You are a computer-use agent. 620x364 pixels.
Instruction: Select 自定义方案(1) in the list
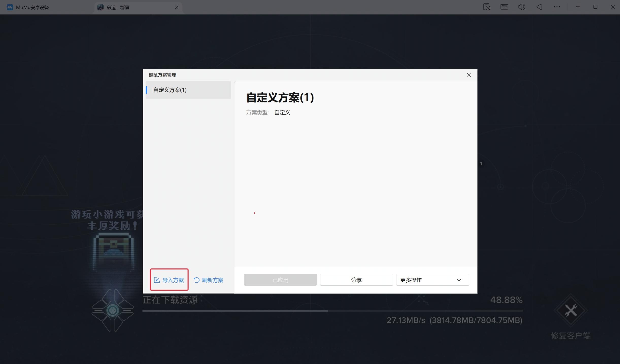[188, 90]
